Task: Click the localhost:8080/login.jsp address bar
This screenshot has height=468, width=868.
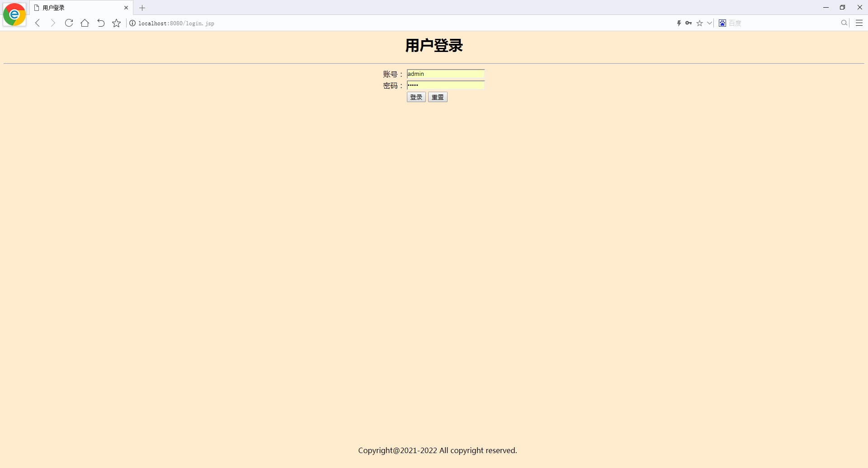Action: tap(176, 23)
